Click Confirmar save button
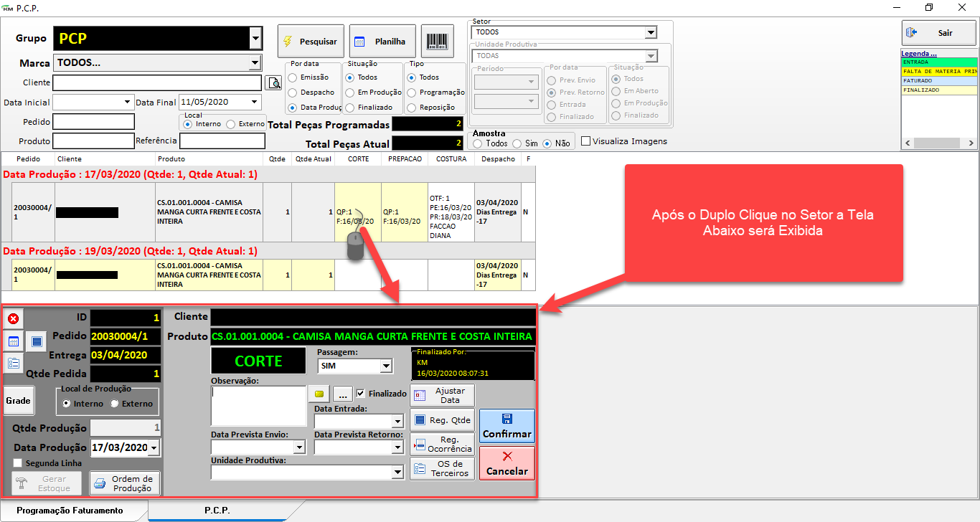 tap(507, 427)
